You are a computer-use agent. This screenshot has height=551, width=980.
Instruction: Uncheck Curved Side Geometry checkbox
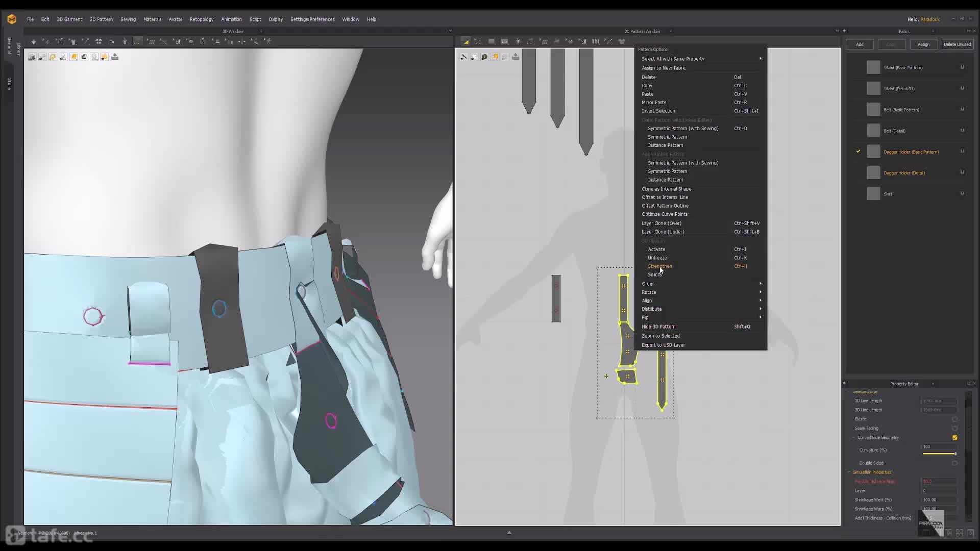tap(954, 438)
